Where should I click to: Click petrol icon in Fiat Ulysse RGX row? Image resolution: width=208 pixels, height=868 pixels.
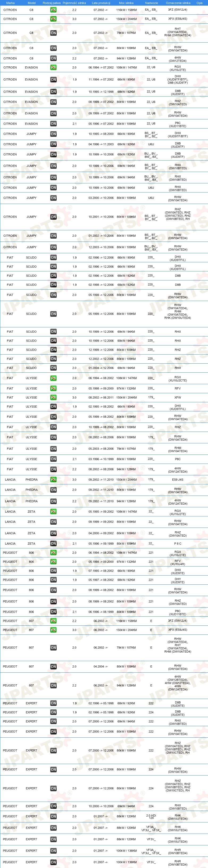click(53, 378)
